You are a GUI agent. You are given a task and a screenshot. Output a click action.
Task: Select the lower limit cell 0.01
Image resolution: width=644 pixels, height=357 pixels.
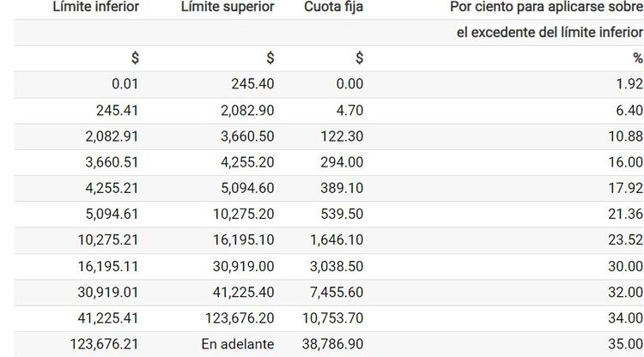(121, 84)
